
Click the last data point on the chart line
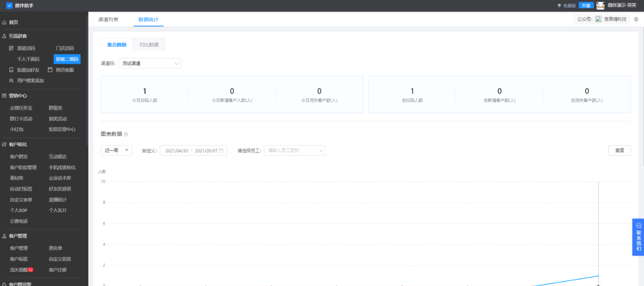tap(598, 276)
